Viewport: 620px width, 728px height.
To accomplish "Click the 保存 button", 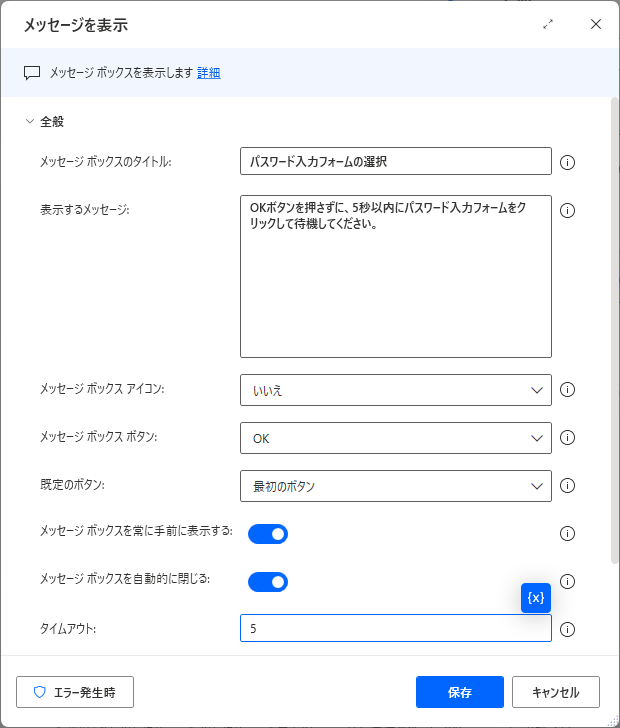I will click(460, 692).
